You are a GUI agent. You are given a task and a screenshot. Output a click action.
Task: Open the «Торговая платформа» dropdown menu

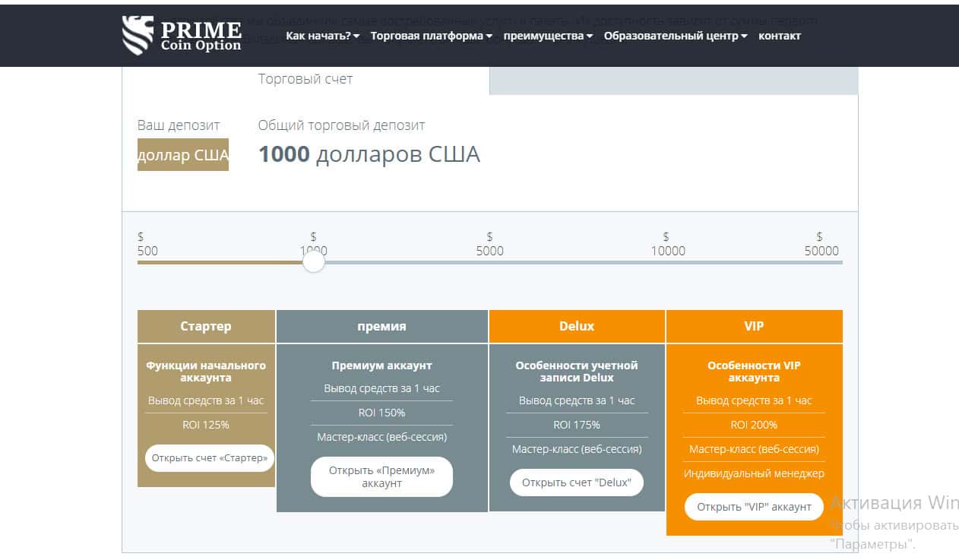click(431, 36)
